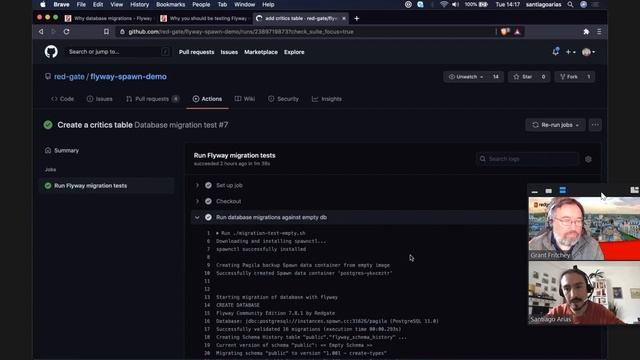The height and width of the screenshot is (360, 640).
Task: Open the Actions repository tab
Action: click(207, 99)
